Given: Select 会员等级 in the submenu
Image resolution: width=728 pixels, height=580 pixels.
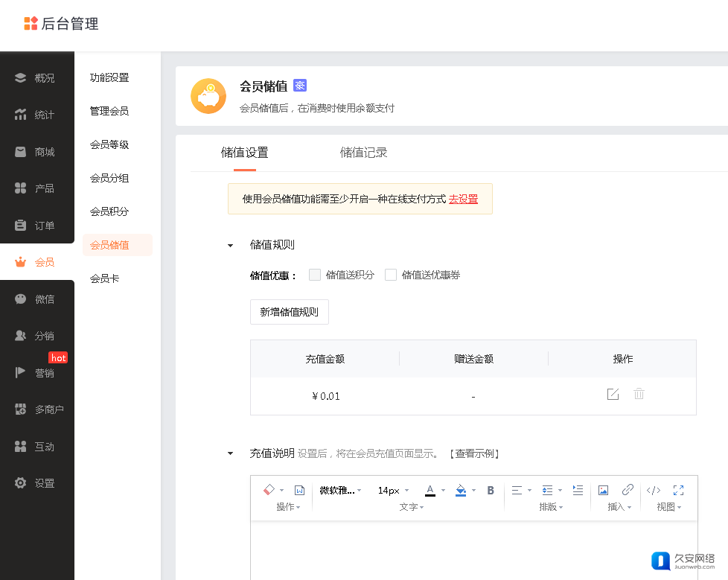Looking at the screenshot, I should [109, 144].
